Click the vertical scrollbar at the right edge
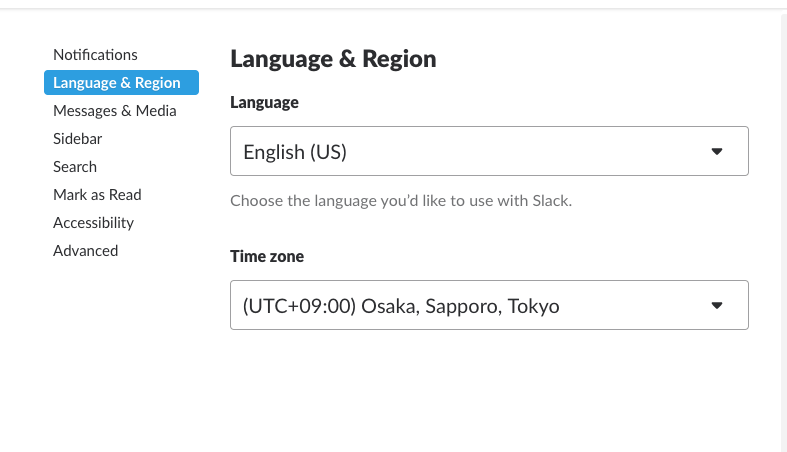 783,233
